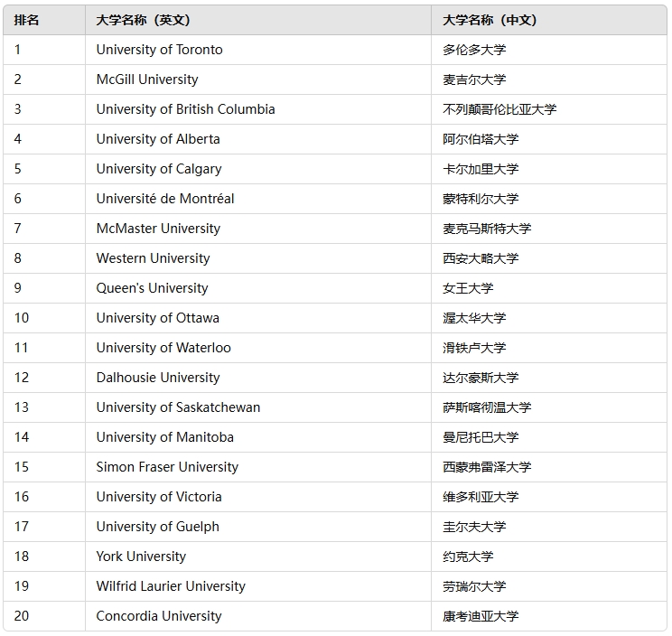Click University of Victoria cell
Screen dimensions: 672x636
point(258,496)
